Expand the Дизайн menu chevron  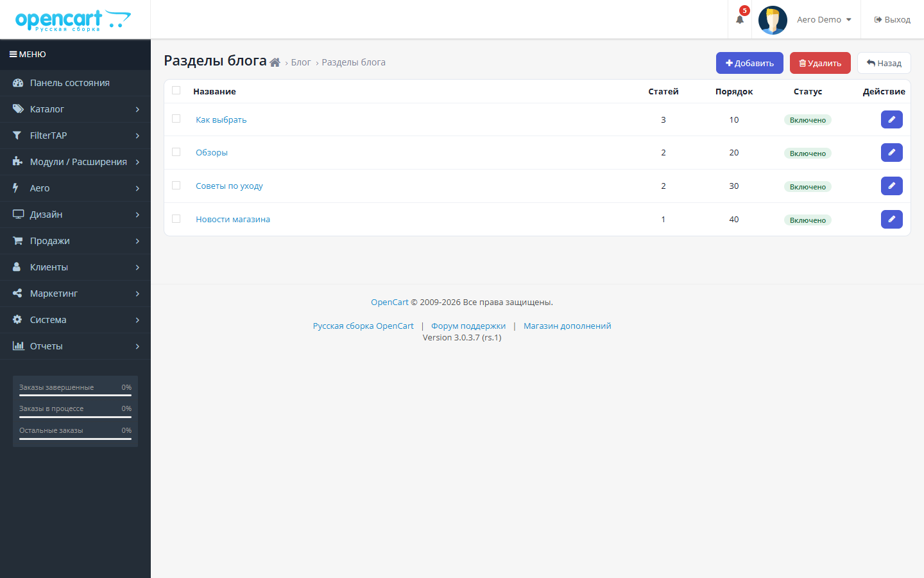137,215
